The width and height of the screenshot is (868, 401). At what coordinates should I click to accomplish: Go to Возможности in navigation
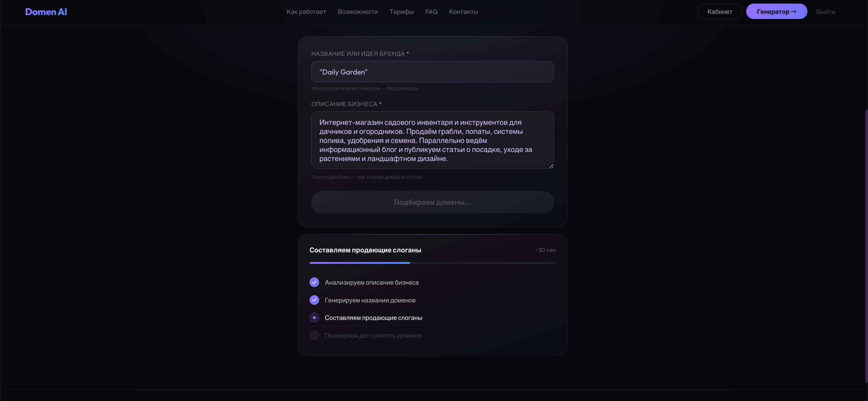tap(357, 12)
